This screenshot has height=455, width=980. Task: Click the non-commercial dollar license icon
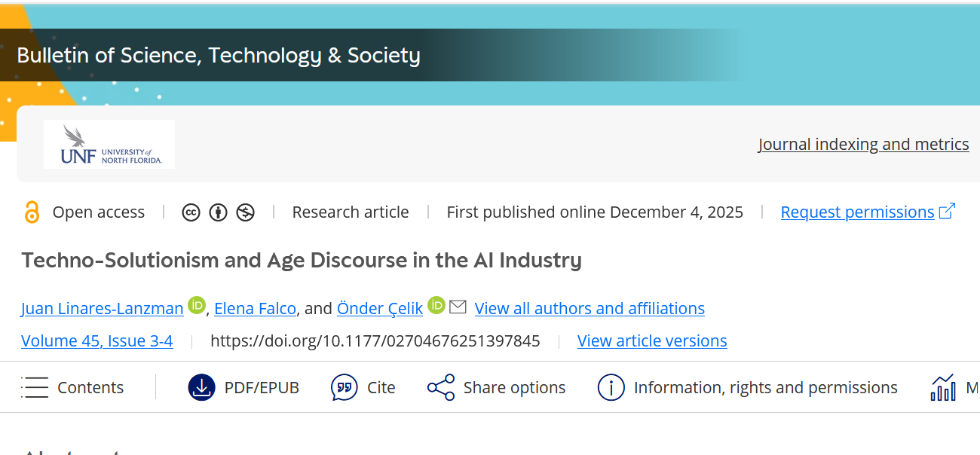click(x=245, y=212)
